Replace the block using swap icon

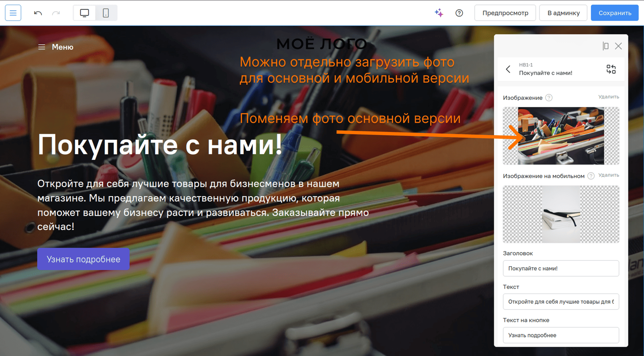(611, 69)
